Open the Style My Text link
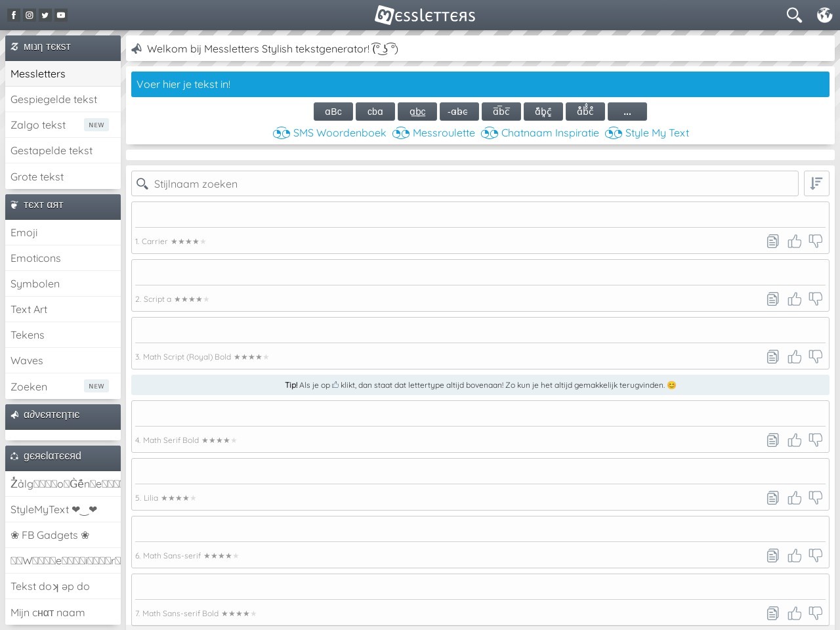Screen dimensions: 840x630 (647, 133)
